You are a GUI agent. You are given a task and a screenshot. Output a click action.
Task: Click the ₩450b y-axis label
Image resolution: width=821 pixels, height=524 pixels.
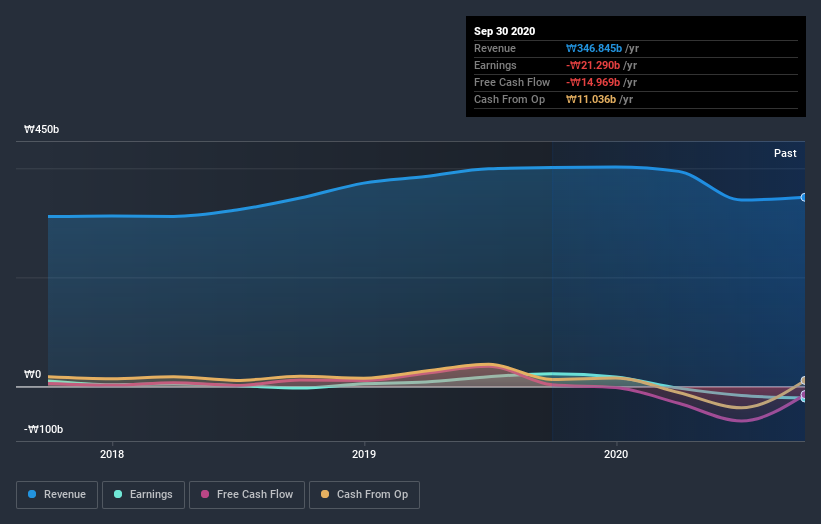[x=41, y=129]
